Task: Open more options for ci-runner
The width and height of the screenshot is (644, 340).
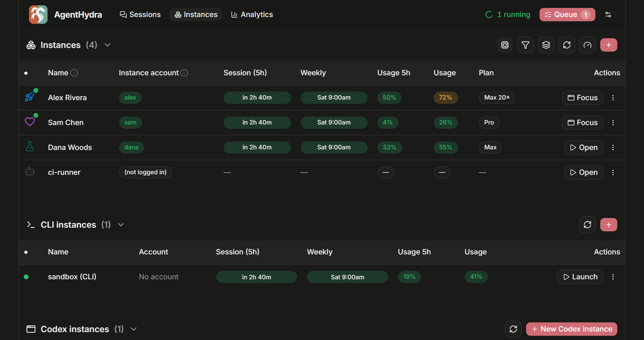Action: [x=613, y=172]
